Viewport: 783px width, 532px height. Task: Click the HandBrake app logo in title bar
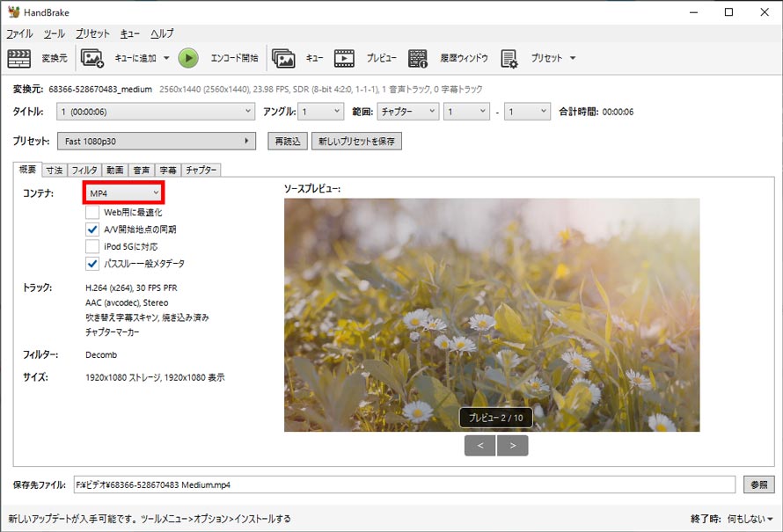click(13, 12)
